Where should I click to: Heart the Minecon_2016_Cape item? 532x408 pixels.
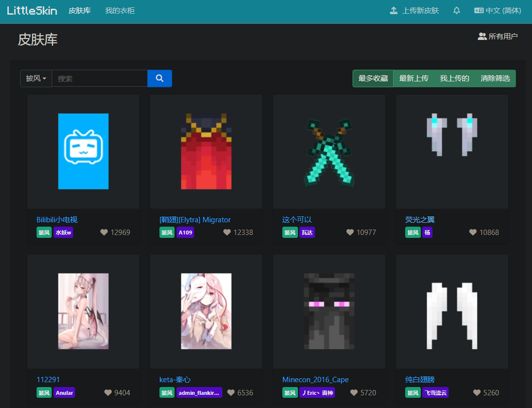coord(354,393)
